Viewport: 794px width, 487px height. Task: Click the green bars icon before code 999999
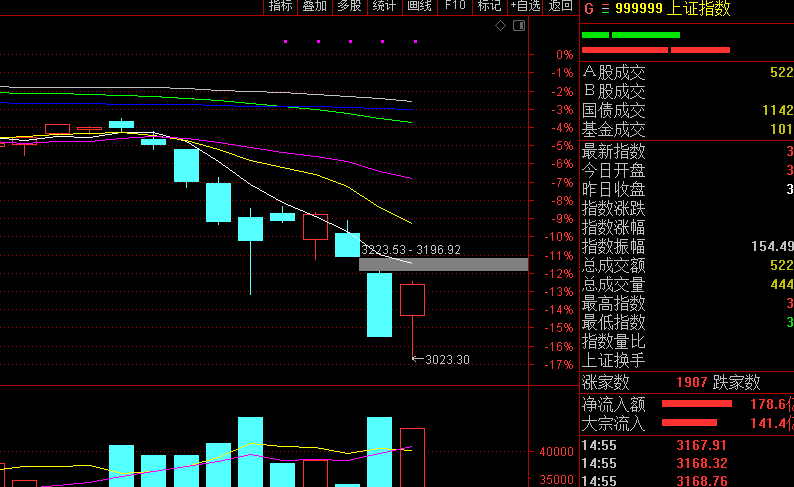604,9
